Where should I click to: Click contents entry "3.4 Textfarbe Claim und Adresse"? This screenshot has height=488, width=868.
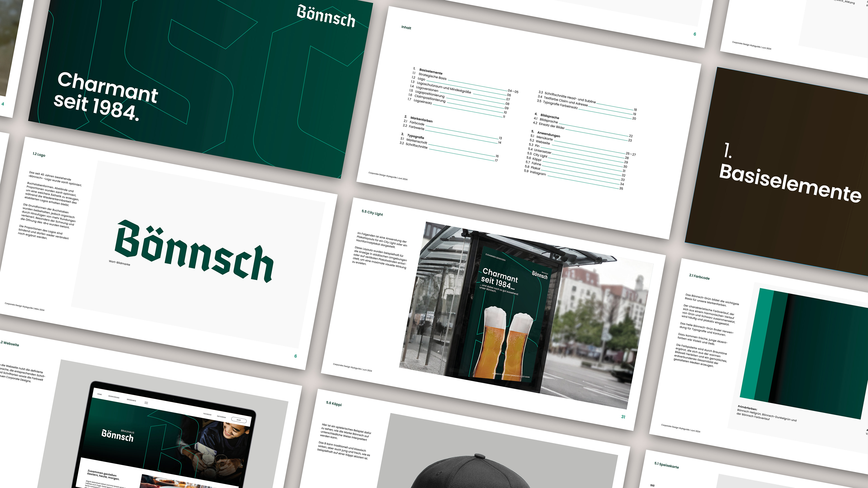click(562, 101)
